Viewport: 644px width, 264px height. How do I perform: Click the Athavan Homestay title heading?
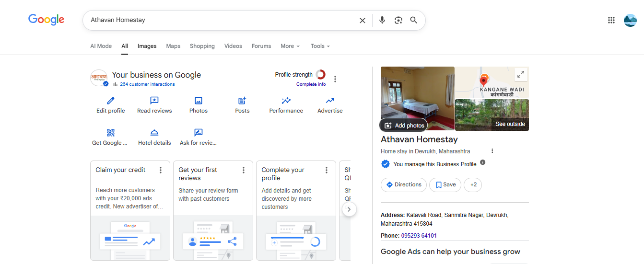pyautogui.click(x=419, y=139)
